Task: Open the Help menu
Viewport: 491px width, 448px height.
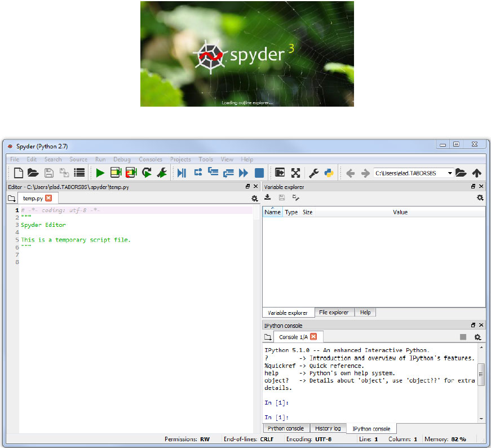Action: (x=247, y=159)
